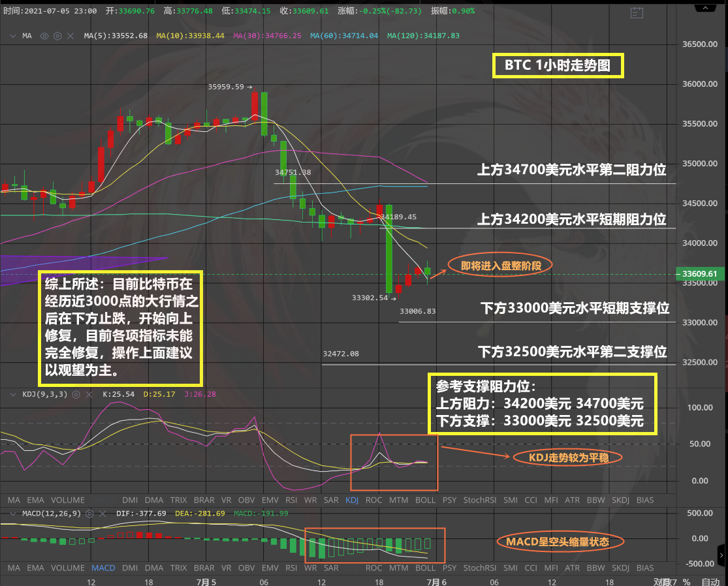Select ATR in bottom MACD panel indicator bar
Image resolution: width=728 pixels, height=586 pixels.
tap(572, 568)
